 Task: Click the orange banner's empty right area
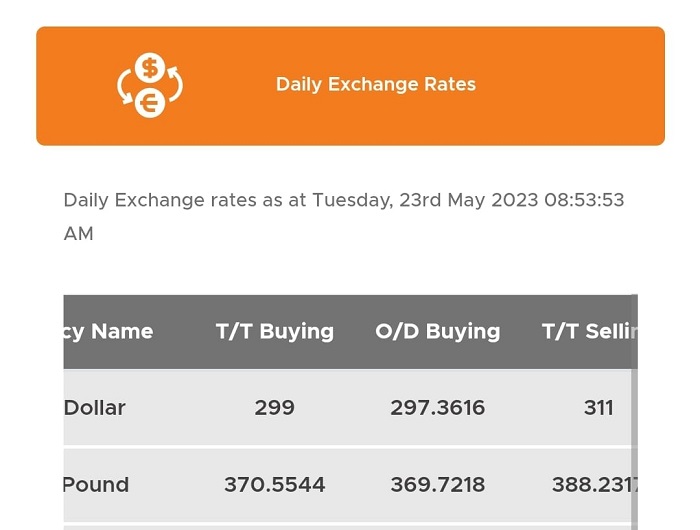coord(571,85)
